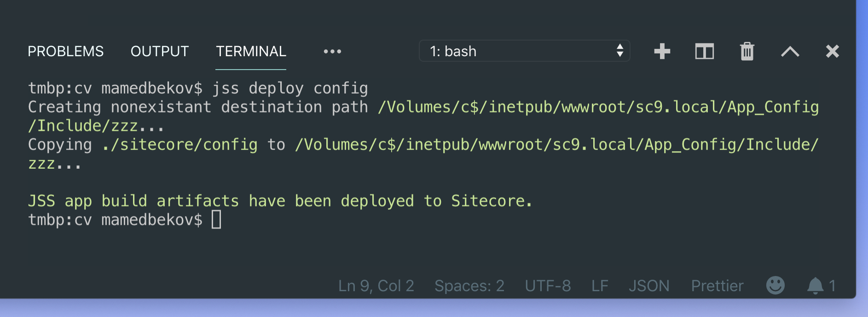868x317 pixels.
Task: Open the '1: bash' terminal selector
Action: [x=506, y=52]
